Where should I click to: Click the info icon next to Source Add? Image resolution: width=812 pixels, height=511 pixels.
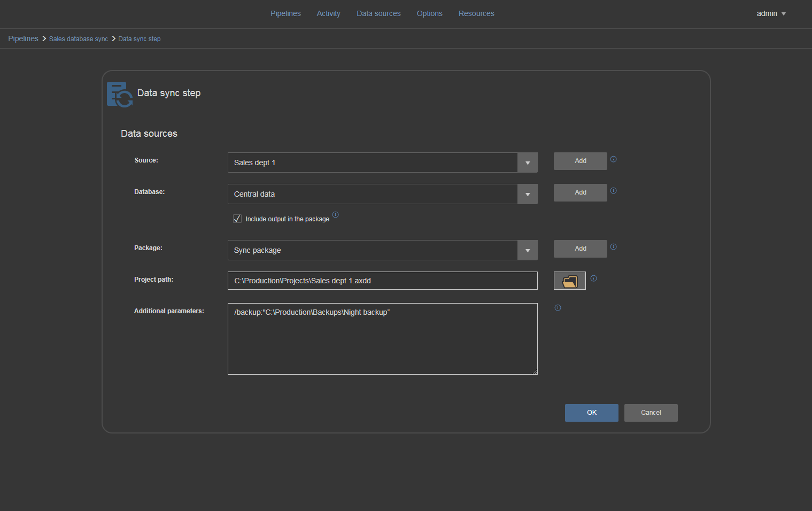click(613, 159)
